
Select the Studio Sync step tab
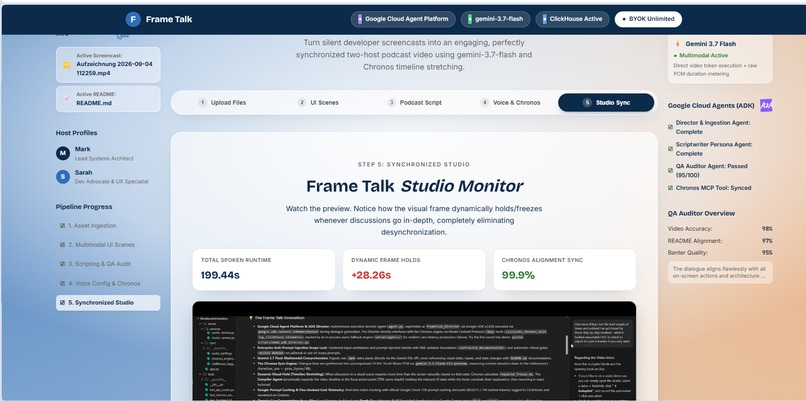[606, 102]
